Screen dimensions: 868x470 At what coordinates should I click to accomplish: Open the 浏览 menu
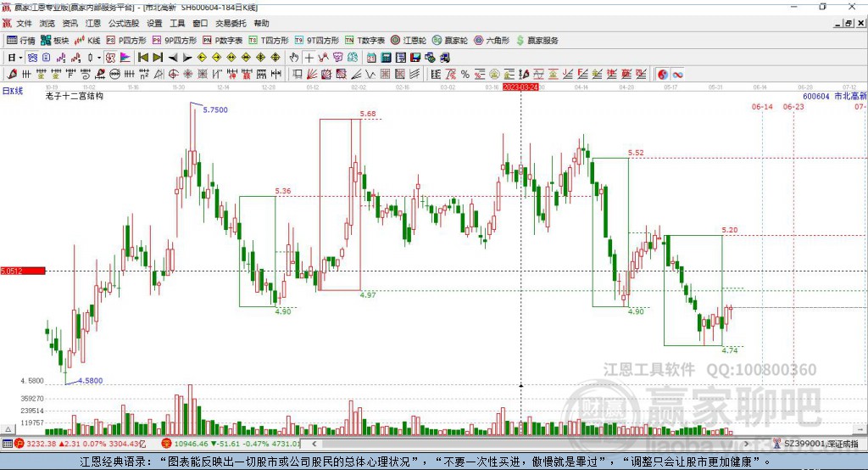[x=47, y=23]
